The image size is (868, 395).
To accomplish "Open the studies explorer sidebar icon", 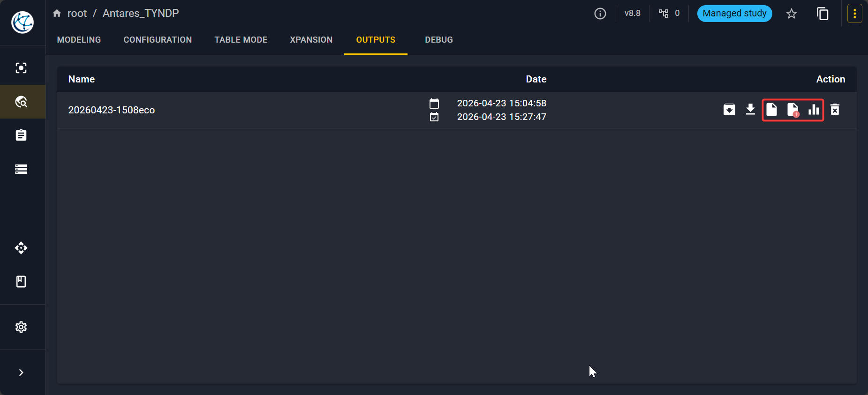I will [x=21, y=102].
